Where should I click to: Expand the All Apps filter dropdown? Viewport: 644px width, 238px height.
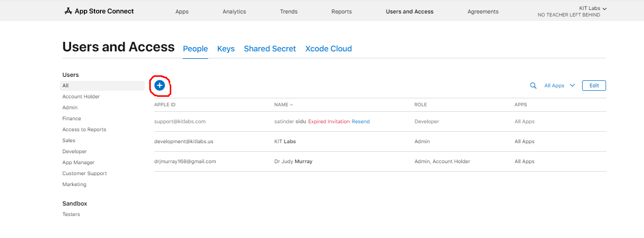click(x=560, y=86)
